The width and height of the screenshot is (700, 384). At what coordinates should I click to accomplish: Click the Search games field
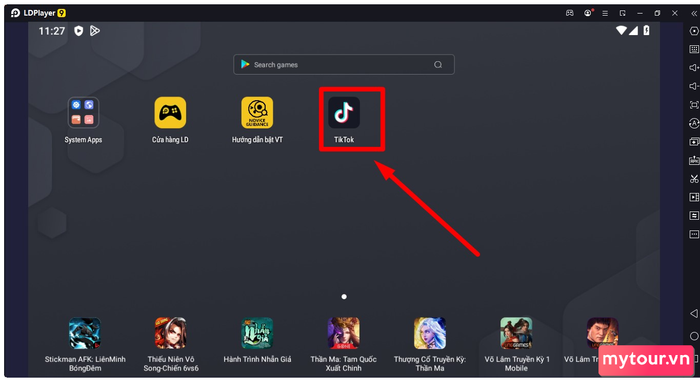pyautogui.click(x=344, y=65)
